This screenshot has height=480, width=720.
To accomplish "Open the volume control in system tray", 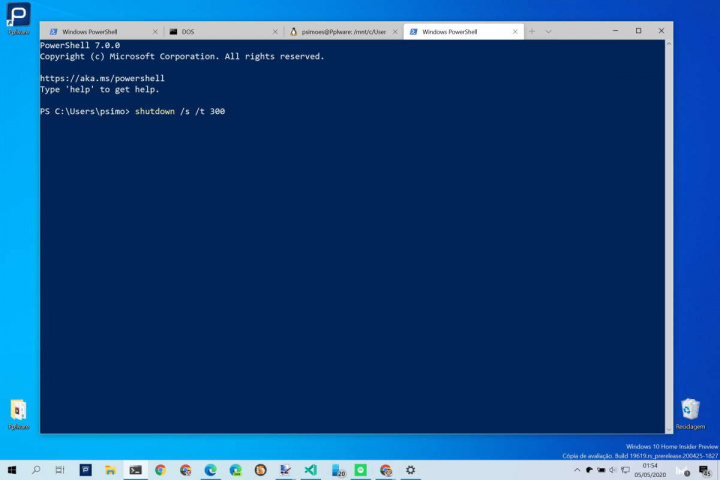I will click(x=612, y=470).
